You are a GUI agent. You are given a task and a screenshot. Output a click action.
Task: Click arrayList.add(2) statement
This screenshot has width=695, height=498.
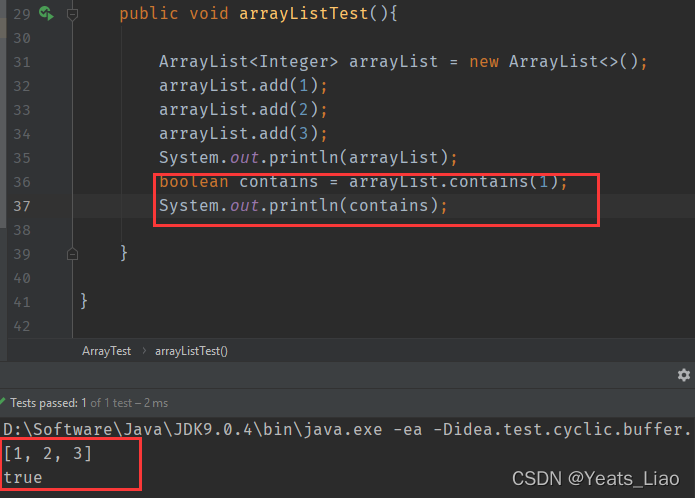[243, 109]
